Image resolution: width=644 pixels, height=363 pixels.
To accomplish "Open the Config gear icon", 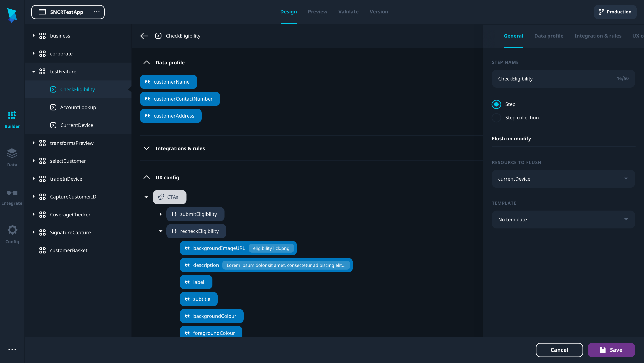I will 12,230.
